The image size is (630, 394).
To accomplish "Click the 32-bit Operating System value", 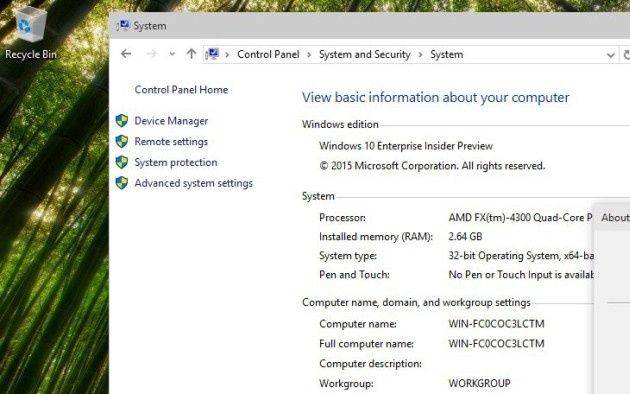I will tap(521, 256).
